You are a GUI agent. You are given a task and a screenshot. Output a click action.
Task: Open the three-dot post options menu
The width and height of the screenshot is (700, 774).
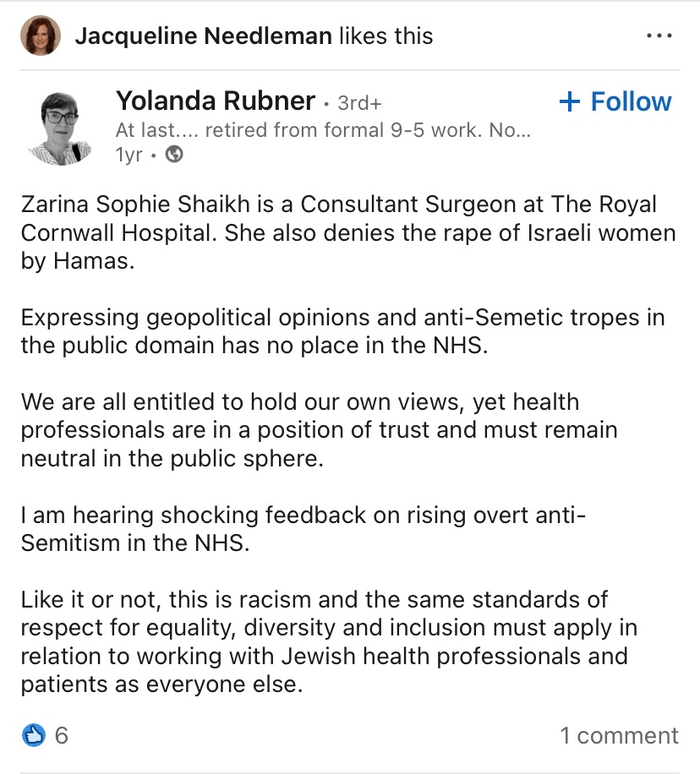(x=658, y=36)
